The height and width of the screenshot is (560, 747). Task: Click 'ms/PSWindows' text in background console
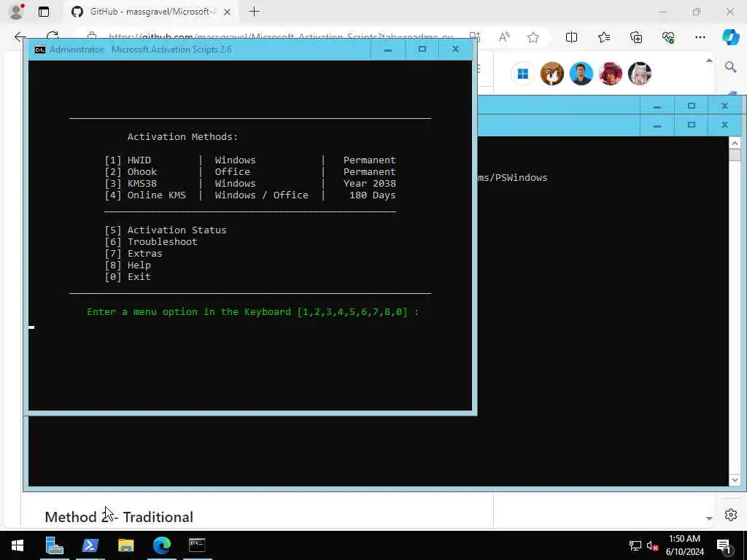click(x=513, y=178)
